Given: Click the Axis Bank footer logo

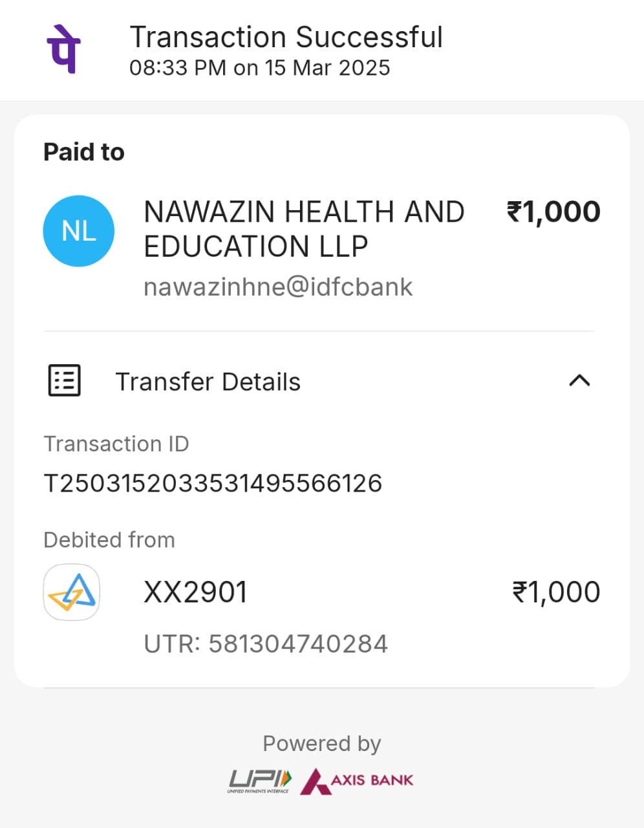Looking at the screenshot, I should pyautogui.click(x=357, y=781).
